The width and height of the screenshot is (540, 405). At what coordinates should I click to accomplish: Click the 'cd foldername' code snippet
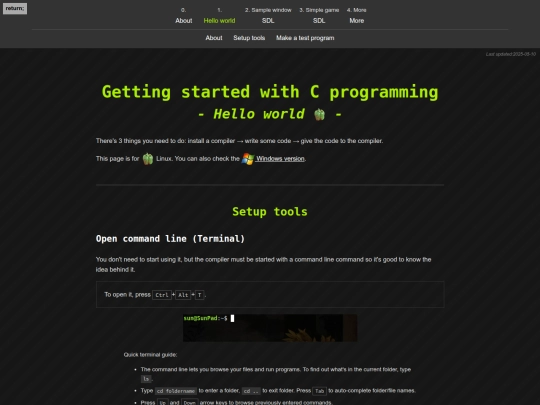[x=176, y=391]
